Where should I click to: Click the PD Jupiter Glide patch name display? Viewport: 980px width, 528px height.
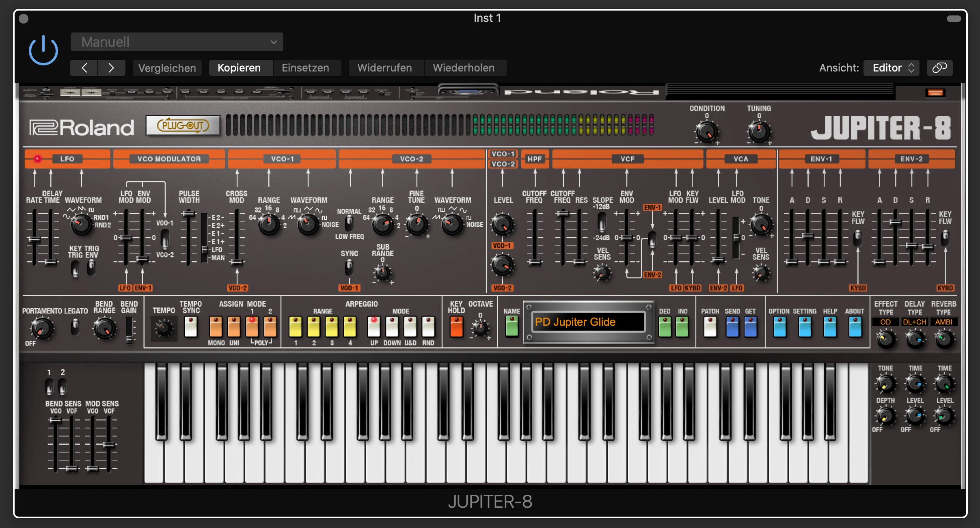pos(588,322)
